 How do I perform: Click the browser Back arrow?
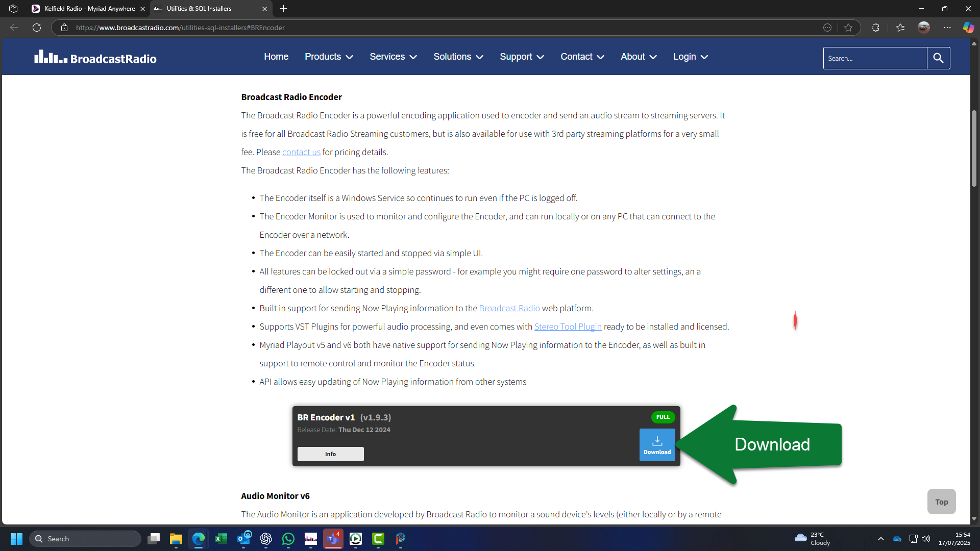click(x=14, y=28)
